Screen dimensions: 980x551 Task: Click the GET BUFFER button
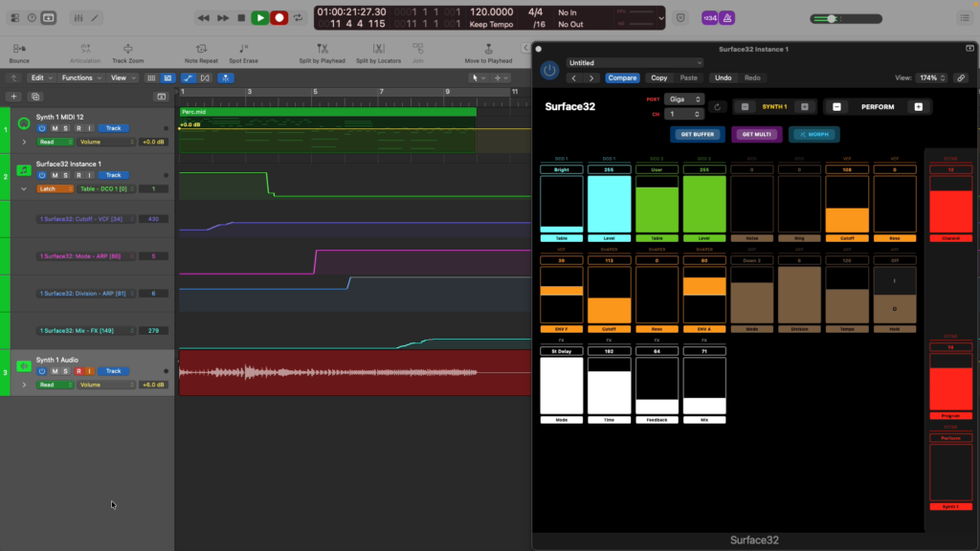point(696,134)
